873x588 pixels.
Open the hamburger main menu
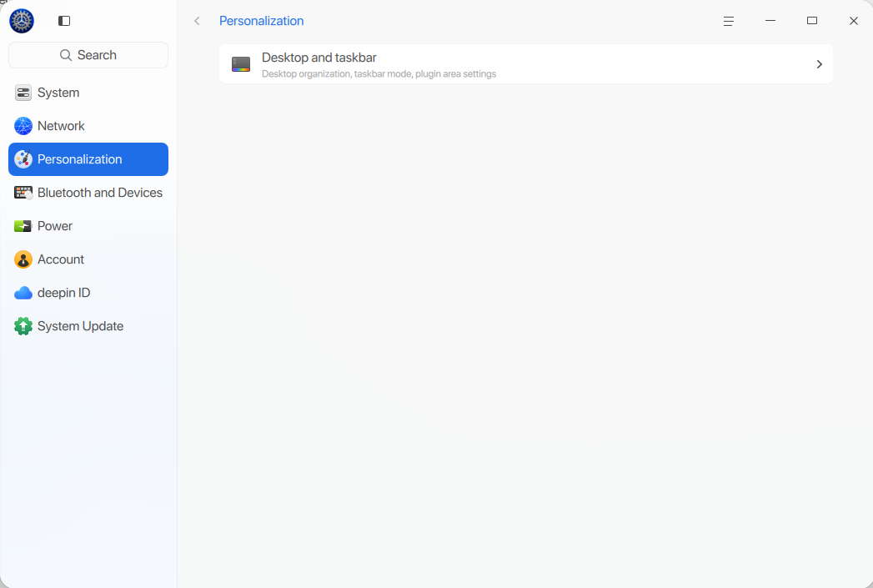point(728,21)
